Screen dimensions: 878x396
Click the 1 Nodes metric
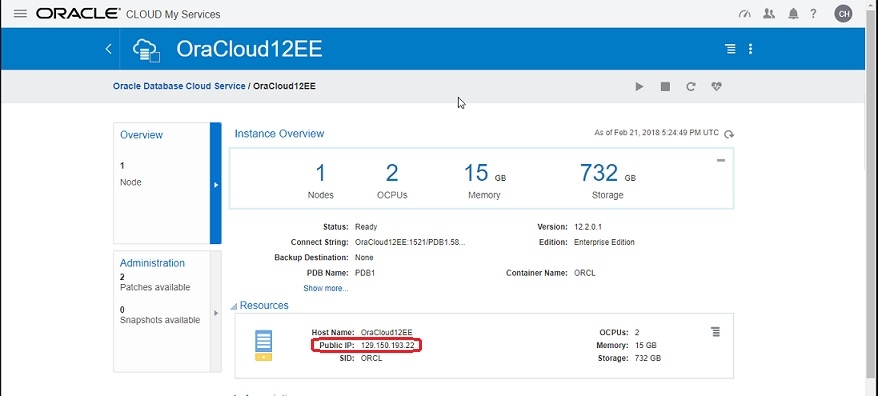320,180
